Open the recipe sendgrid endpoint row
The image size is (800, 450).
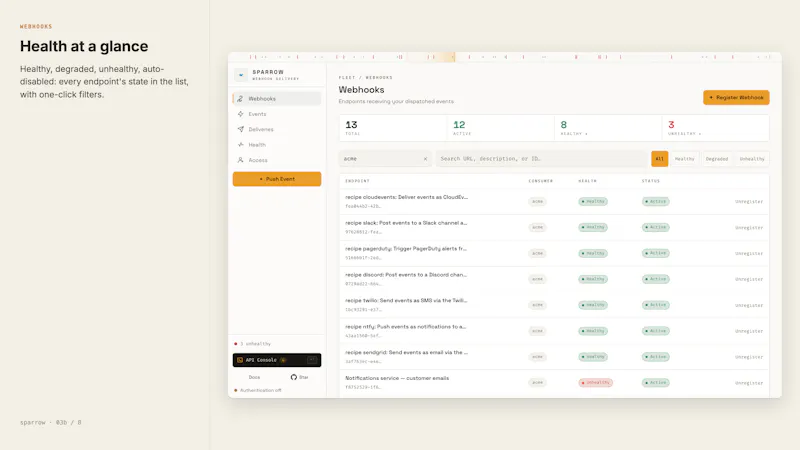[554, 357]
